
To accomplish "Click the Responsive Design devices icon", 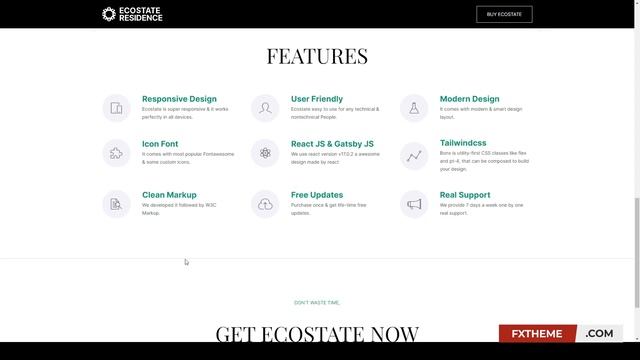I will (x=116, y=108).
